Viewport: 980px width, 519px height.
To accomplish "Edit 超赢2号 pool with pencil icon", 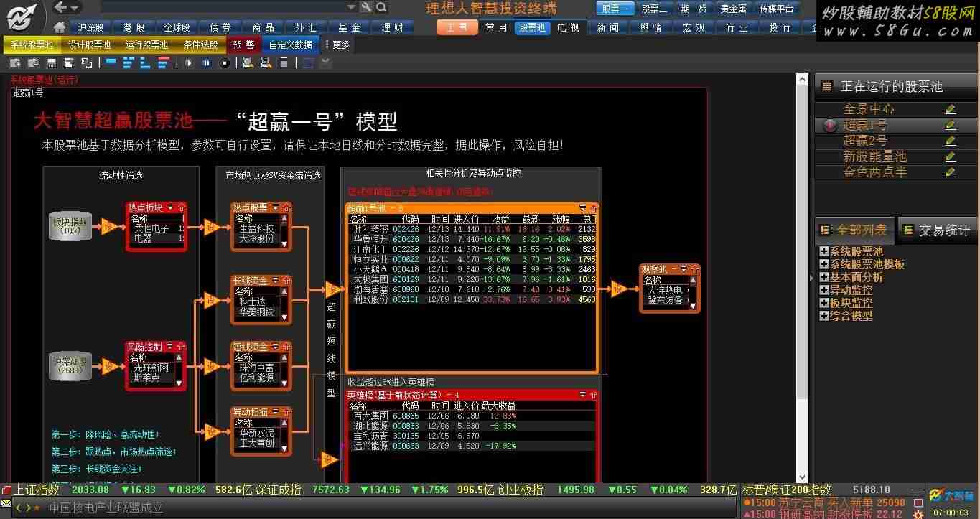I will pos(951,141).
